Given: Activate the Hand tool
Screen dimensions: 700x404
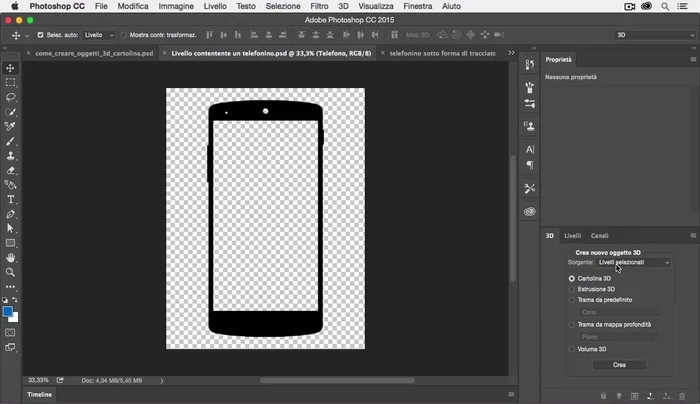Looking at the screenshot, I should pyautogui.click(x=11, y=258).
